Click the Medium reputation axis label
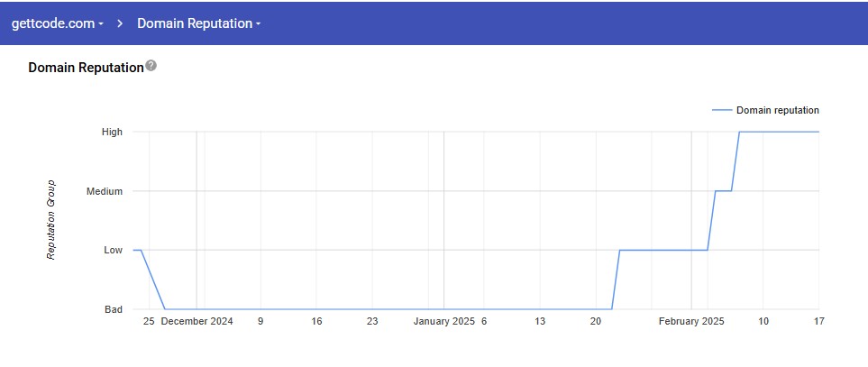Viewport: 868px width, 367px height. tap(105, 191)
